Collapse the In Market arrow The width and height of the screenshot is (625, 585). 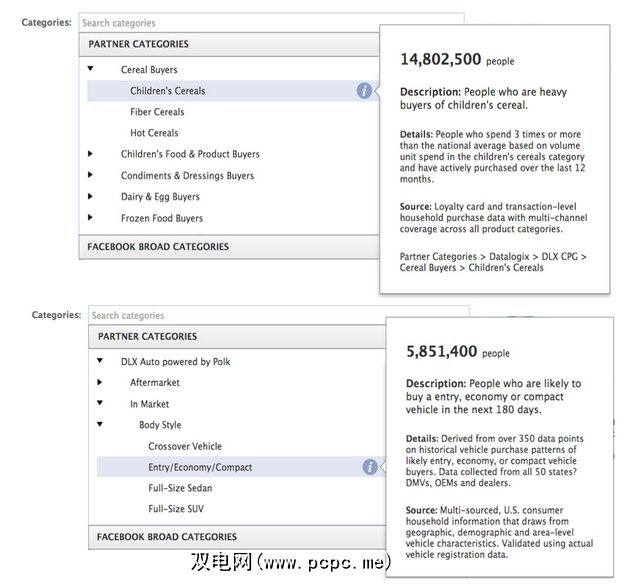pyautogui.click(x=100, y=403)
